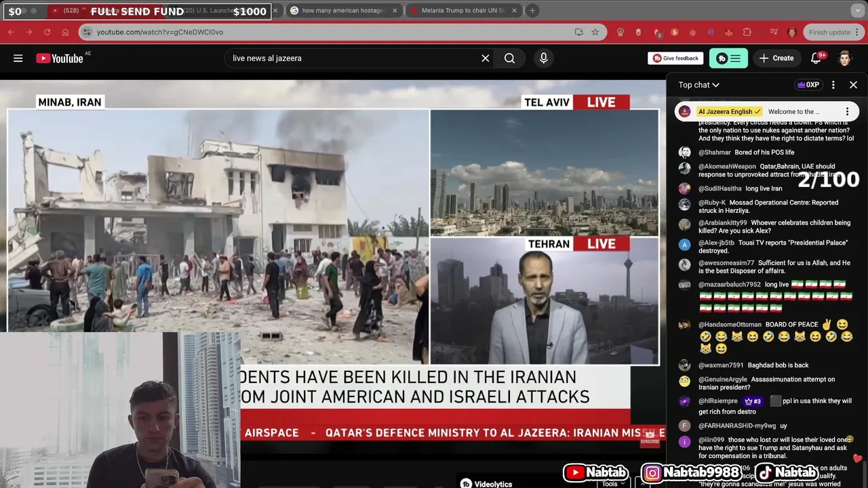The image size is (868, 488).
Task: Search with your voice microphone icon
Action: [543, 58]
